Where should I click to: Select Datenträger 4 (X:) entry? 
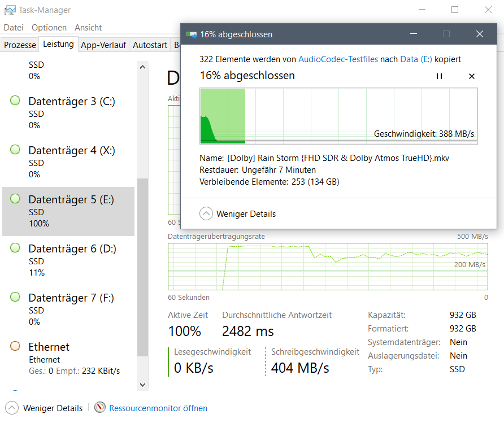(68, 162)
